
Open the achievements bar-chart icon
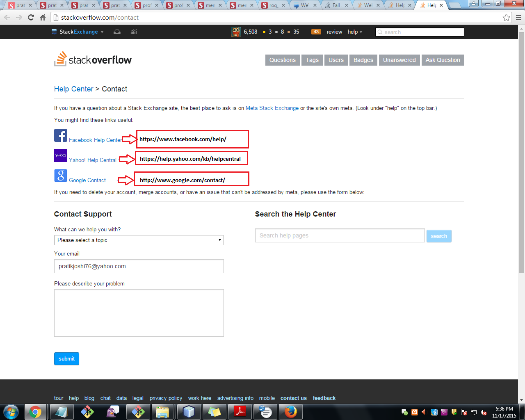tap(134, 32)
